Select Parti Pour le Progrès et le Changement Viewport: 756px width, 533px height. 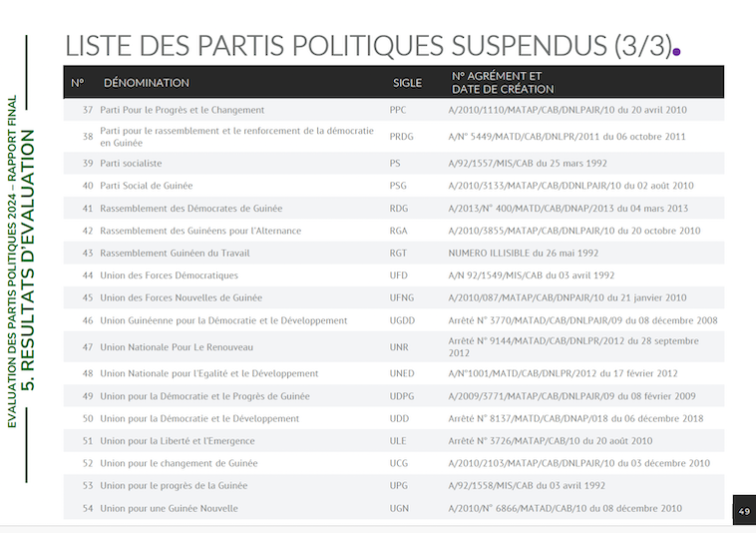tap(182, 110)
